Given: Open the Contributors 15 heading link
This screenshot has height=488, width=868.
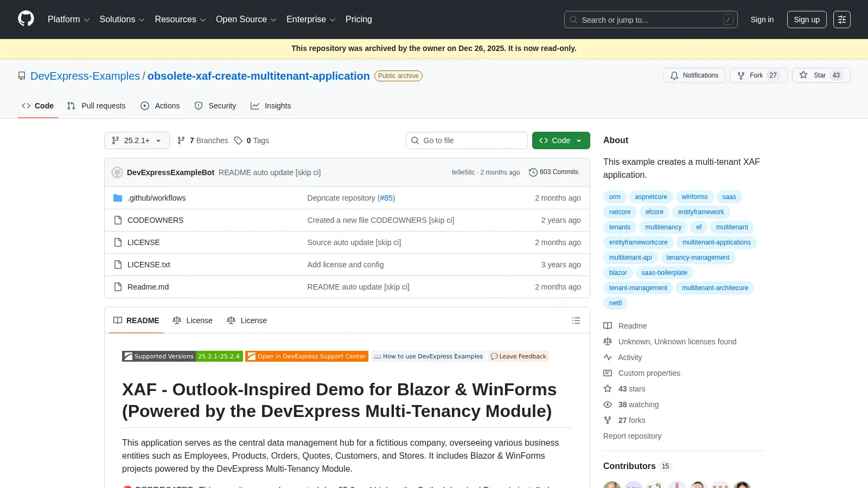Looking at the screenshot, I should click(x=637, y=466).
